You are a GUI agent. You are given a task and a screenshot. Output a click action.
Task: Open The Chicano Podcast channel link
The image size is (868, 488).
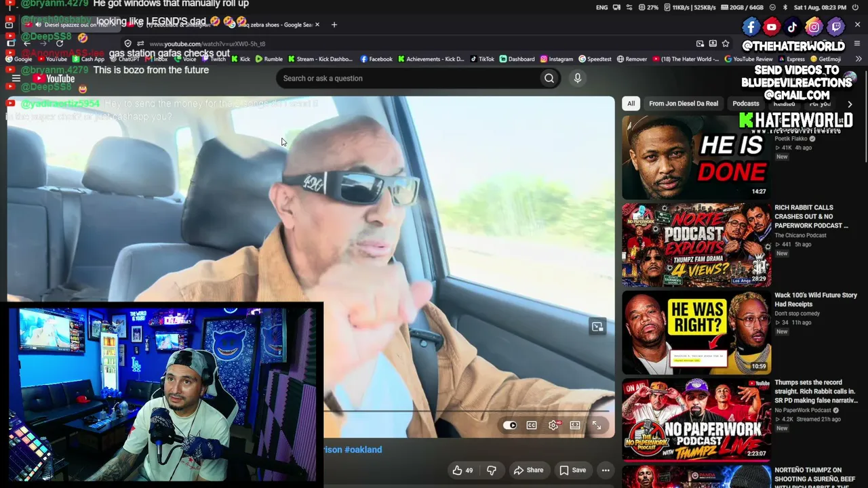pyautogui.click(x=800, y=235)
